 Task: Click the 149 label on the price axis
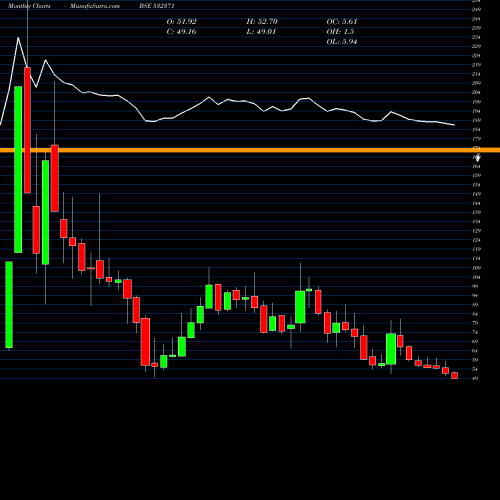pos(476,194)
